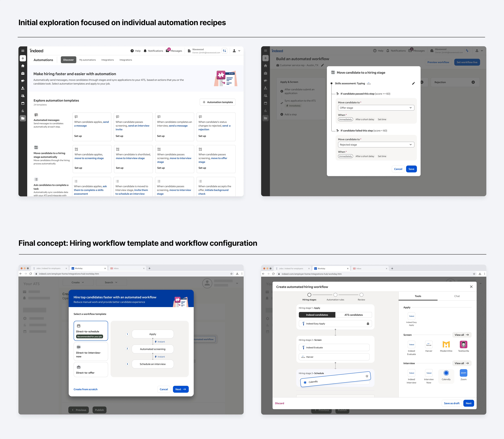Select the Calendly radio button
The image size is (504, 439).
click(305, 382)
